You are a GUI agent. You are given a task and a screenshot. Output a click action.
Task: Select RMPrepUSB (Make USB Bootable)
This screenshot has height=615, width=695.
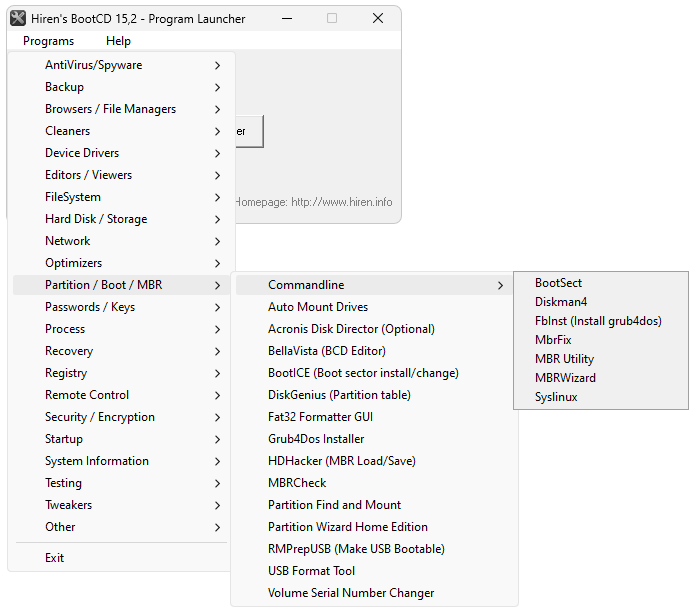pyautogui.click(x=356, y=549)
